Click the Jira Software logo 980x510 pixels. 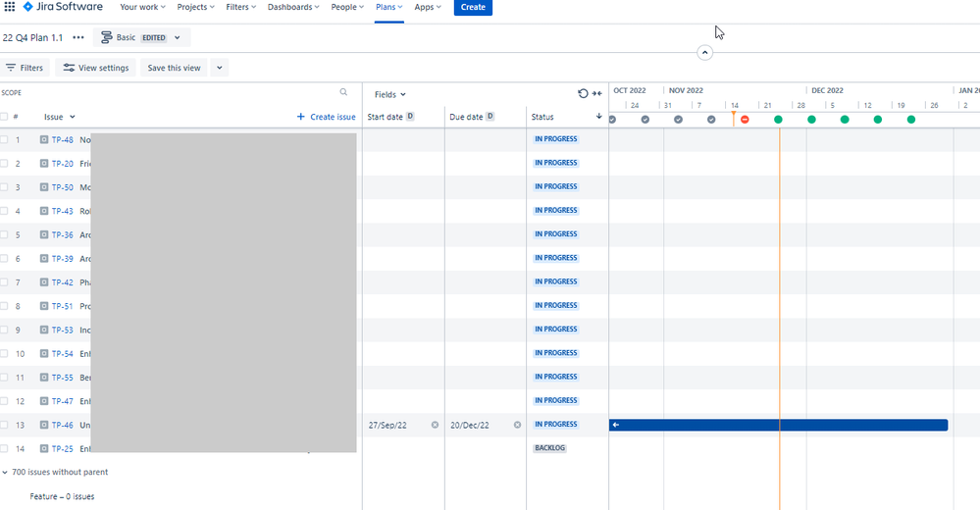(63, 7)
